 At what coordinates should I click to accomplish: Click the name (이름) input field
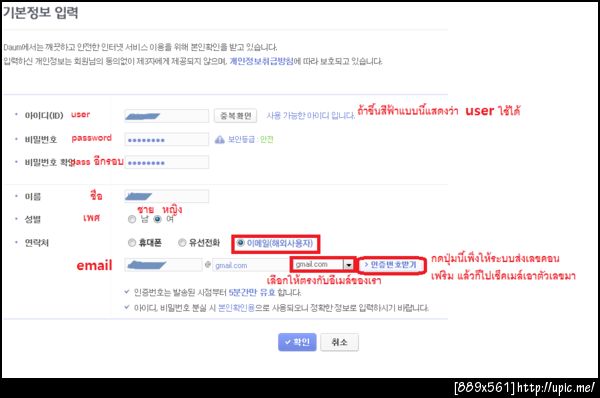[x=166, y=196]
